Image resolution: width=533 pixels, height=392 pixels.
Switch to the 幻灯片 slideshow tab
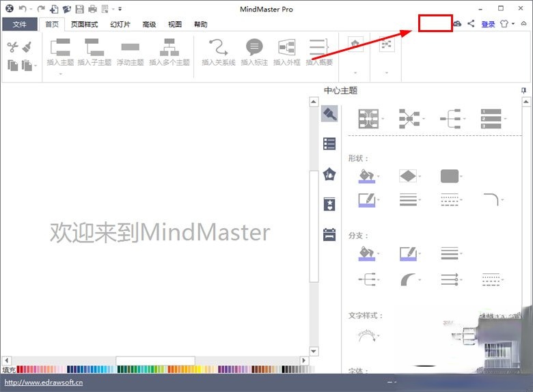click(120, 24)
